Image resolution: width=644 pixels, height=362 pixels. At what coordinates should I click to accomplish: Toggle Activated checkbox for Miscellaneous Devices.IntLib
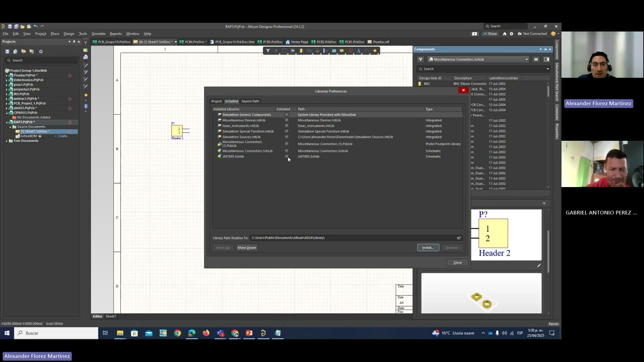coord(287,120)
